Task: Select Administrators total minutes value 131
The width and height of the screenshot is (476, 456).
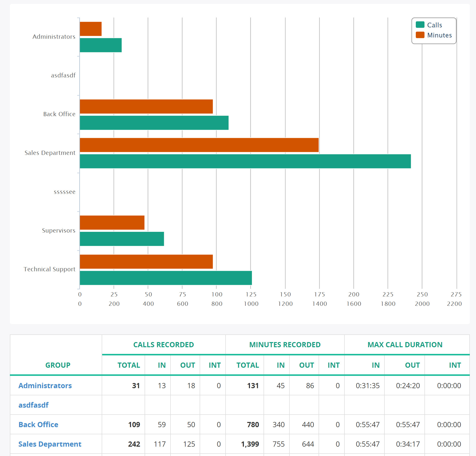Action: pos(253,385)
